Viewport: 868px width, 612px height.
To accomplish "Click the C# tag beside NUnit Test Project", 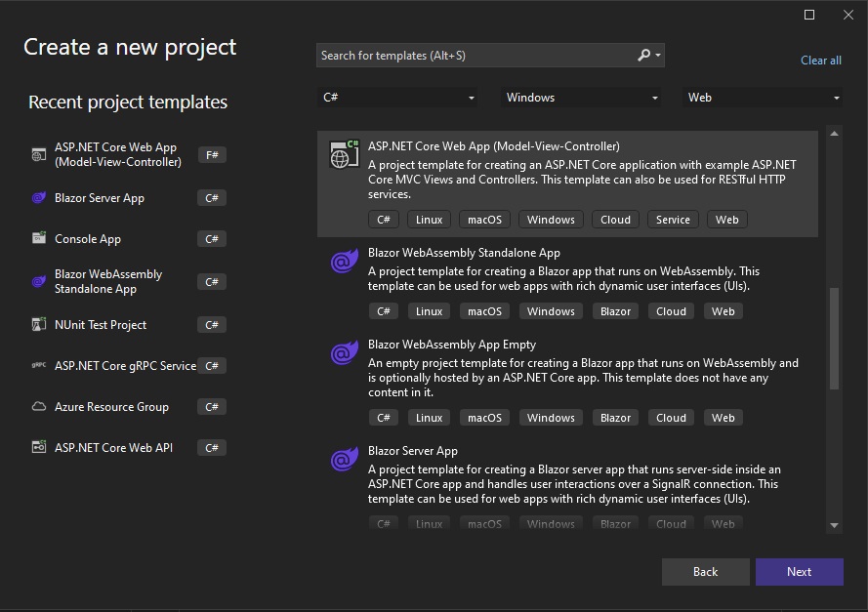I will 212,324.
